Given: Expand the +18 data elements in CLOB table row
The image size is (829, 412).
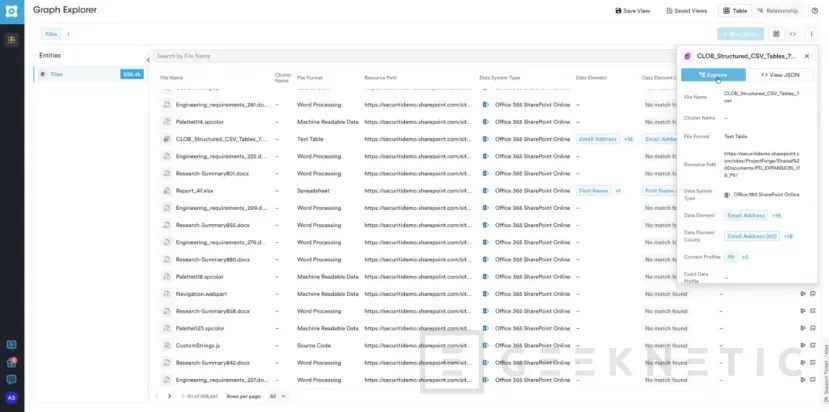Looking at the screenshot, I should pos(628,139).
